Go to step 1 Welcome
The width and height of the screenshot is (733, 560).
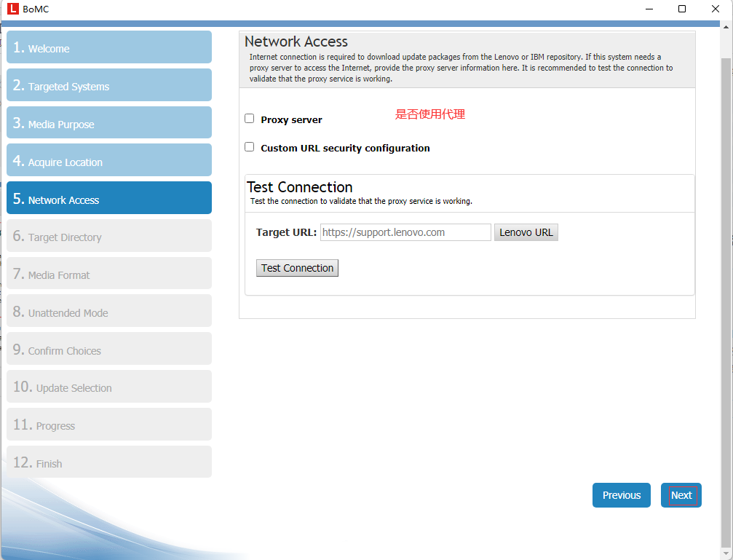(x=109, y=47)
